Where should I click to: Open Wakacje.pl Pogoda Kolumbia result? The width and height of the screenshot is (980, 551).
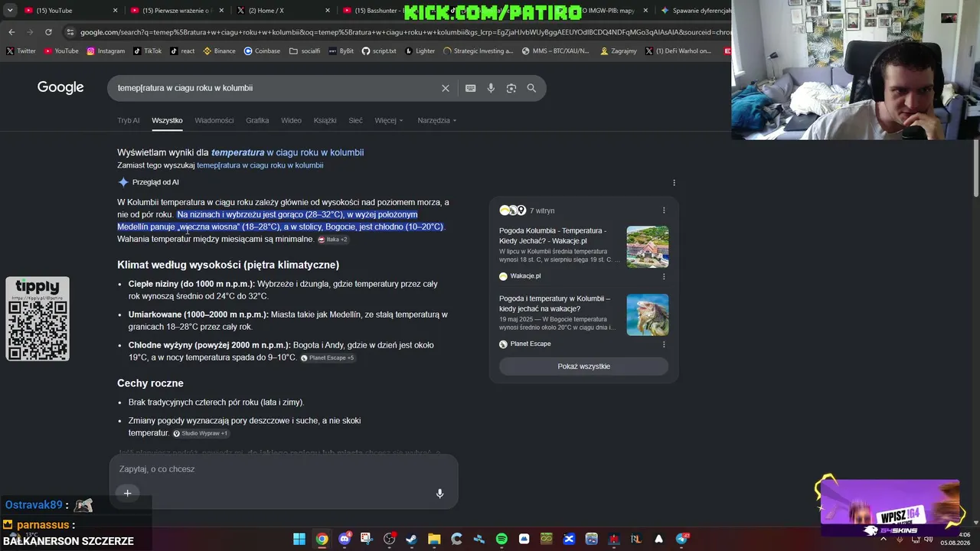click(553, 236)
